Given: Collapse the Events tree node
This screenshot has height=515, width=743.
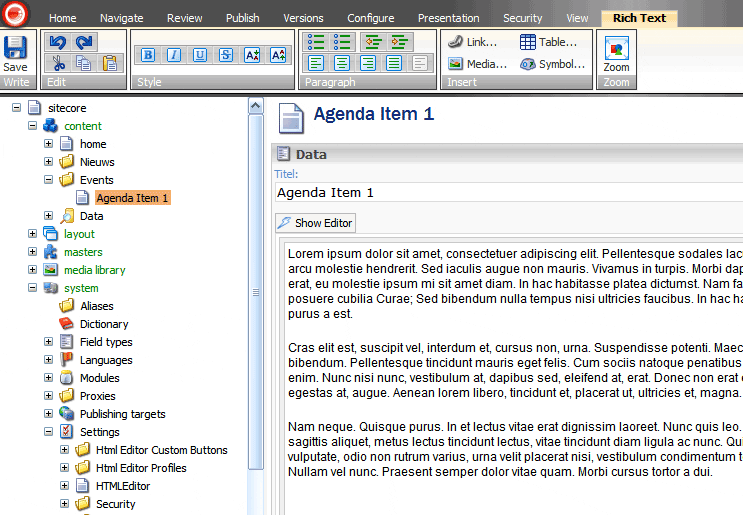Looking at the screenshot, I should [x=48, y=180].
